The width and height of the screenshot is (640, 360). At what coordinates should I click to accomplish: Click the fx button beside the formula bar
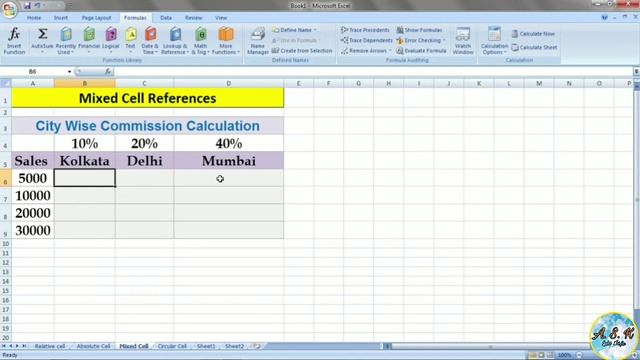(x=108, y=71)
